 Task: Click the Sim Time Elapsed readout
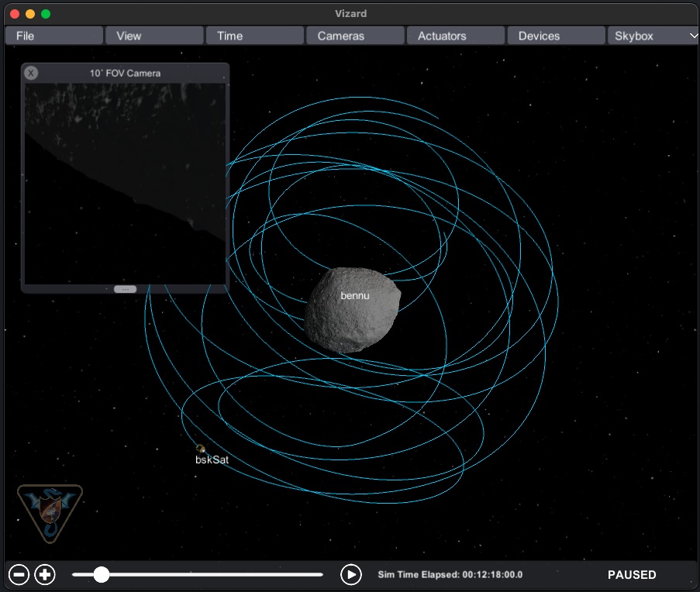coord(450,575)
